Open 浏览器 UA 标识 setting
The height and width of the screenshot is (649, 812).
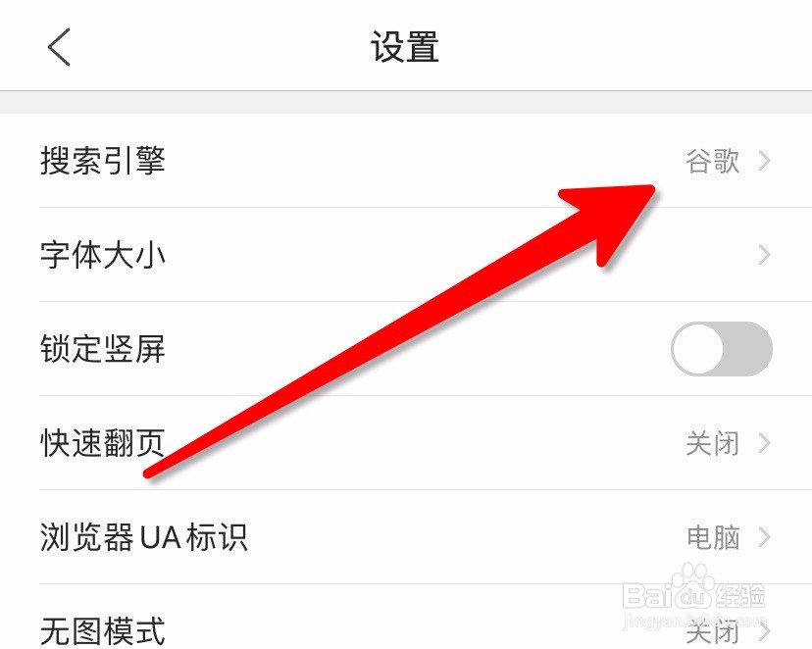point(406,537)
